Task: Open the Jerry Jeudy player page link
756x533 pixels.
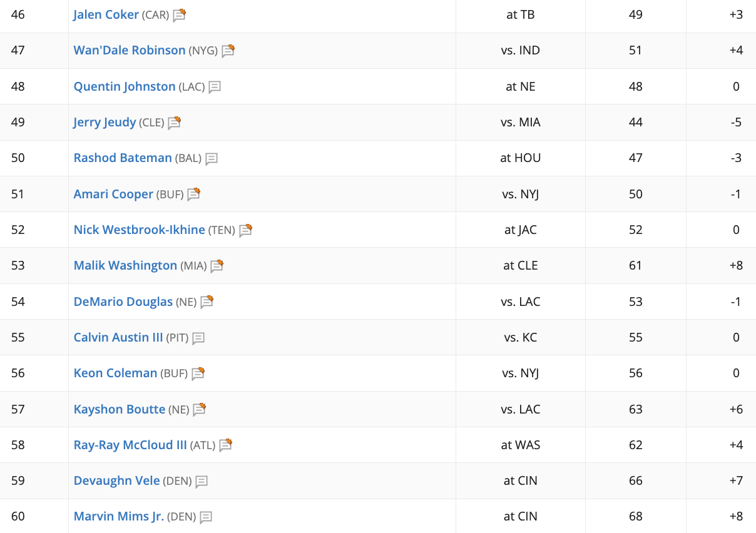Action: coord(105,123)
